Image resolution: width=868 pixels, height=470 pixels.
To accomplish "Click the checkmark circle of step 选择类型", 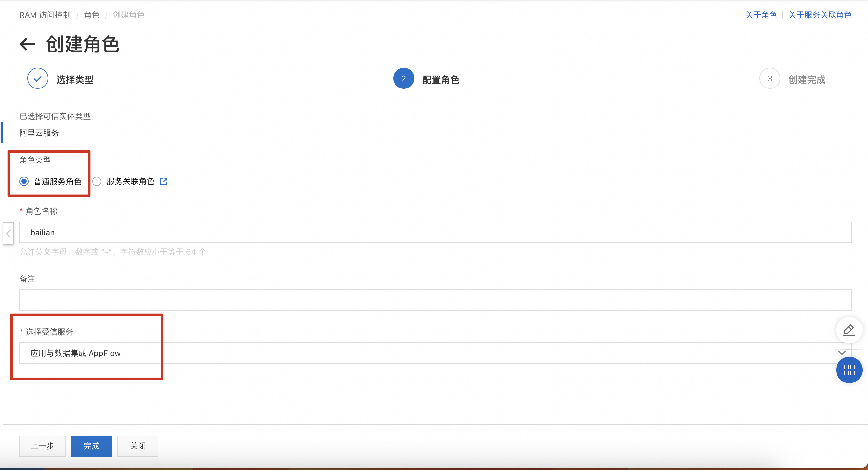I will (38, 79).
